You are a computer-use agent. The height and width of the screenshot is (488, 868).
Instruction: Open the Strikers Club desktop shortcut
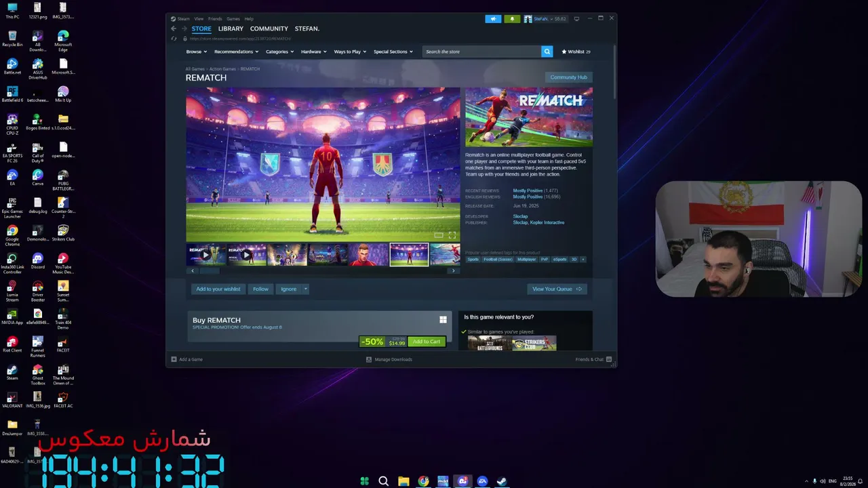coord(63,233)
